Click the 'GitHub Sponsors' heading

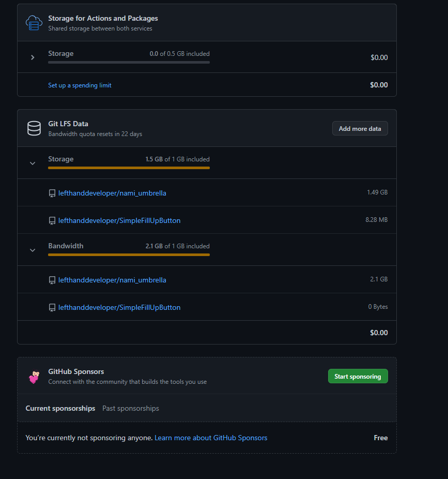(x=76, y=371)
